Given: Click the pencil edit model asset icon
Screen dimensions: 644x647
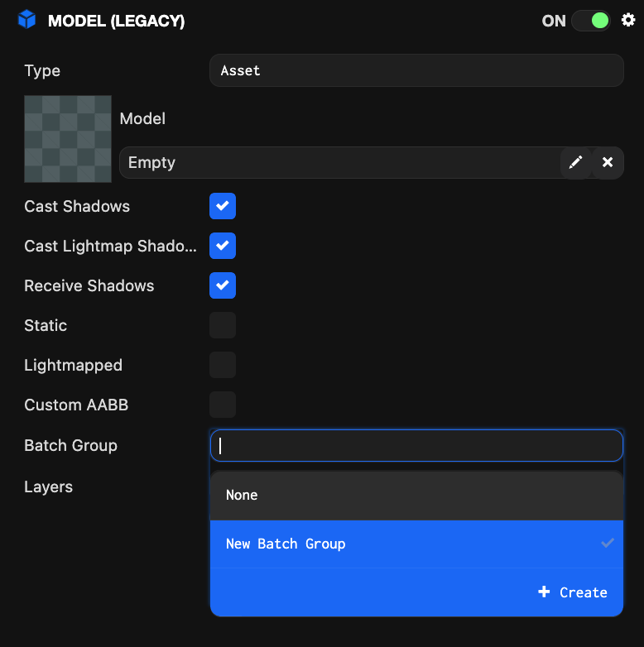Looking at the screenshot, I should 576,162.
